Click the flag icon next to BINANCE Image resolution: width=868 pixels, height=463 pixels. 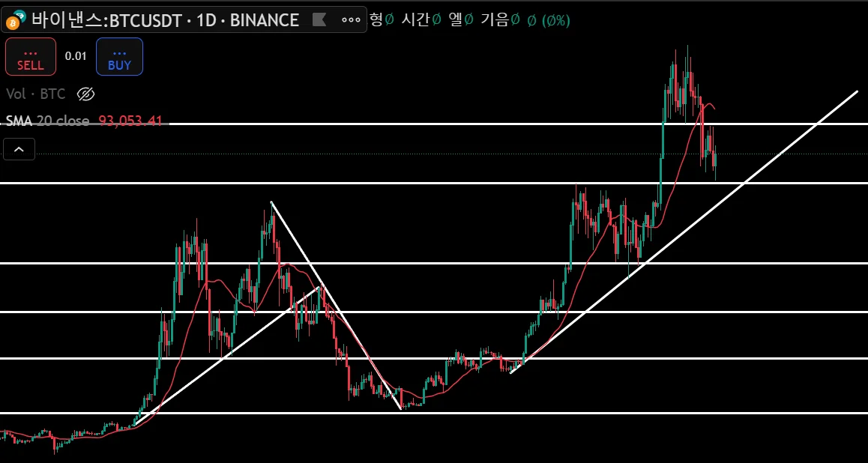[319, 20]
